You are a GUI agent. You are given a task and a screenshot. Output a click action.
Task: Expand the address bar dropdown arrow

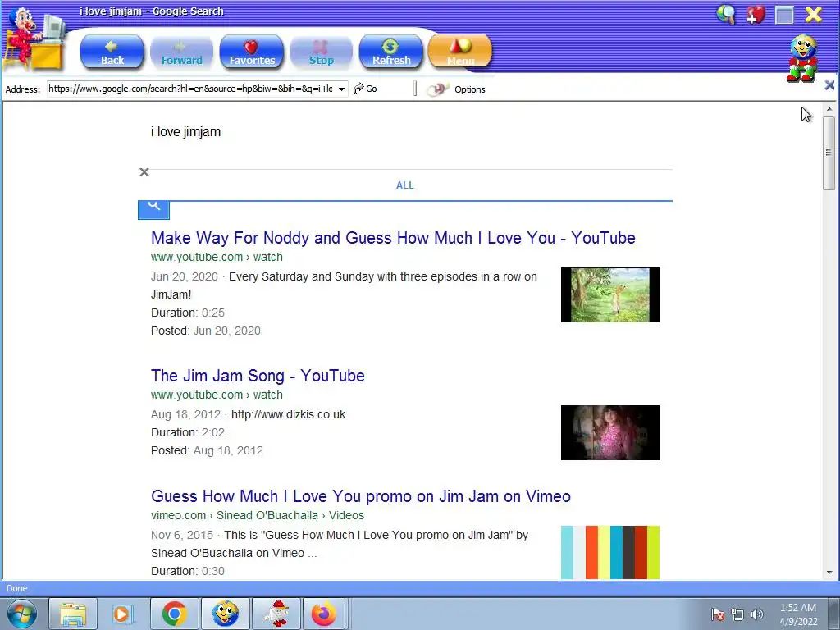click(x=341, y=89)
